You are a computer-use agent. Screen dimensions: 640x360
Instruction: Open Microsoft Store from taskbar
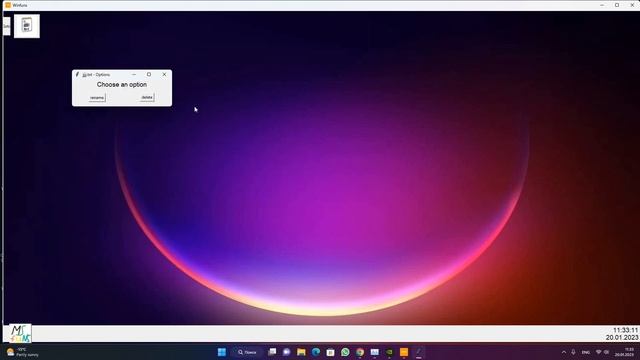(331, 352)
